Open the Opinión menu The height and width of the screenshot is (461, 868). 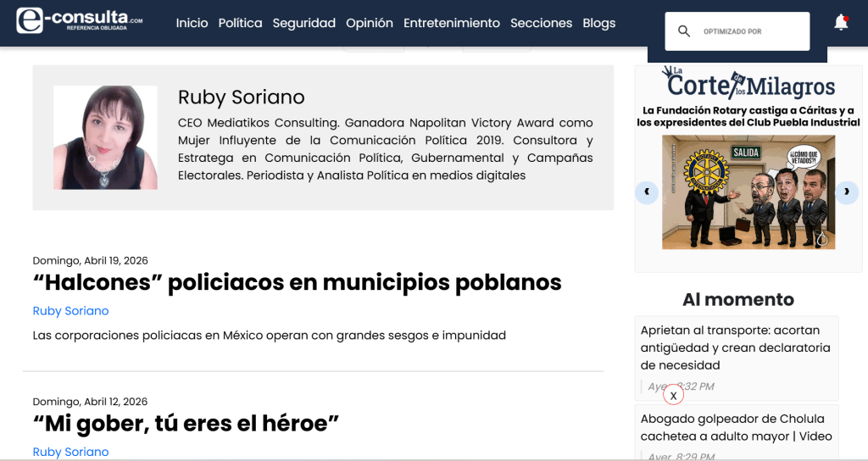tap(369, 23)
